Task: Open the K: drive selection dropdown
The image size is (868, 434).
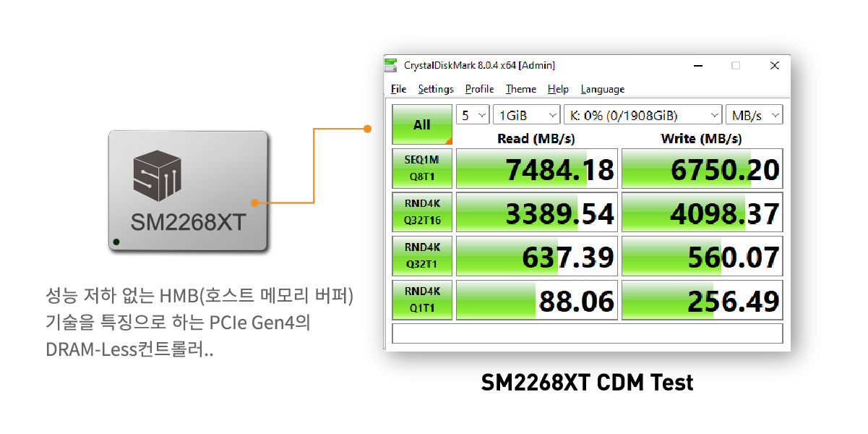Action: [x=643, y=115]
